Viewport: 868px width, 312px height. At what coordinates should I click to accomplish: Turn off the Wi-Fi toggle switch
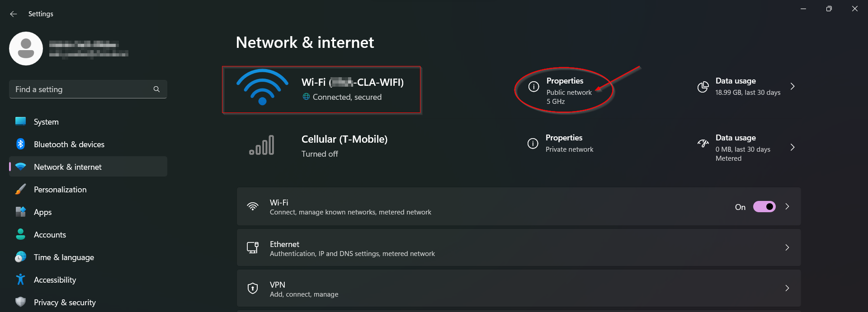(x=764, y=207)
